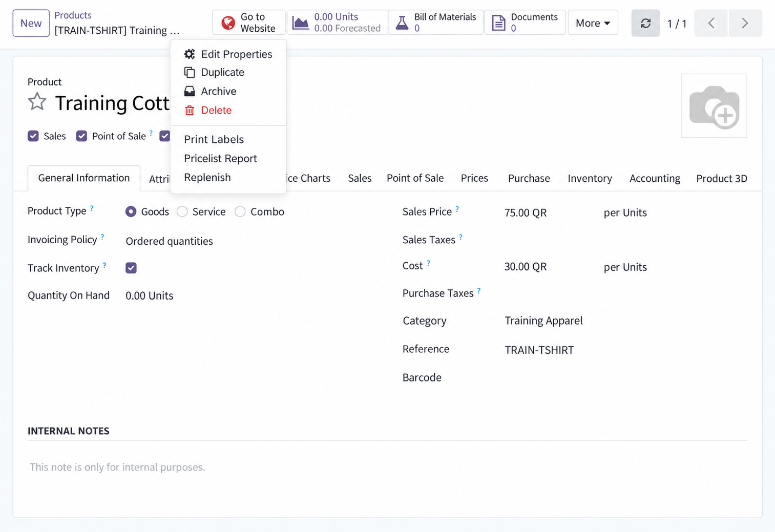Toggle the Sales checkbox
The width and height of the screenshot is (775, 532).
[x=33, y=136]
